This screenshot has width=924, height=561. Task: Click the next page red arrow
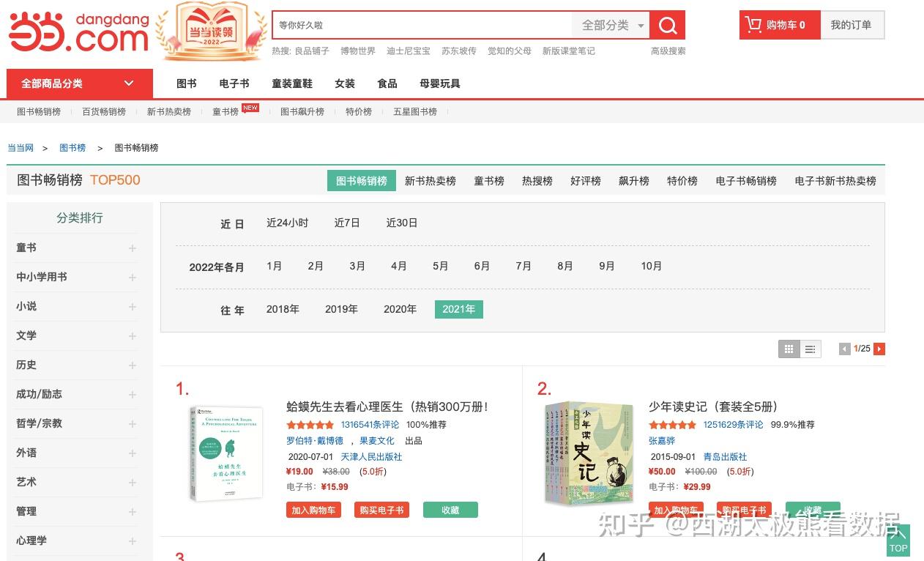[x=879, y=349]
